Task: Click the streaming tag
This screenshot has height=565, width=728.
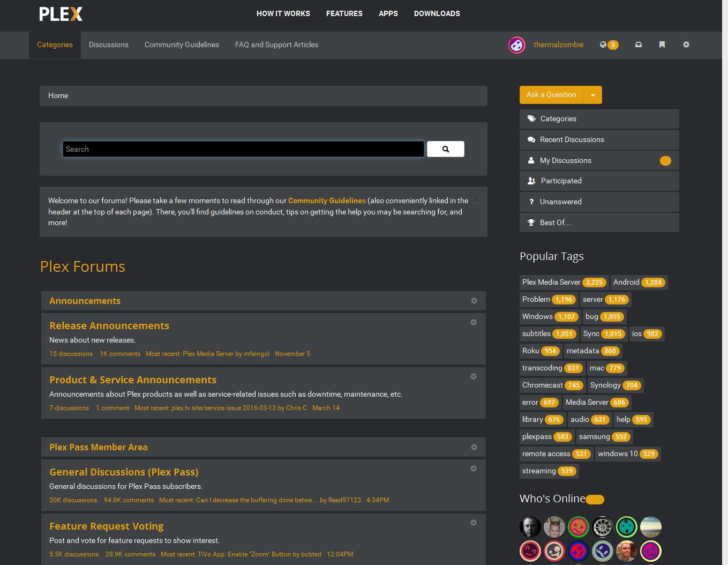Action: (549, 471)
